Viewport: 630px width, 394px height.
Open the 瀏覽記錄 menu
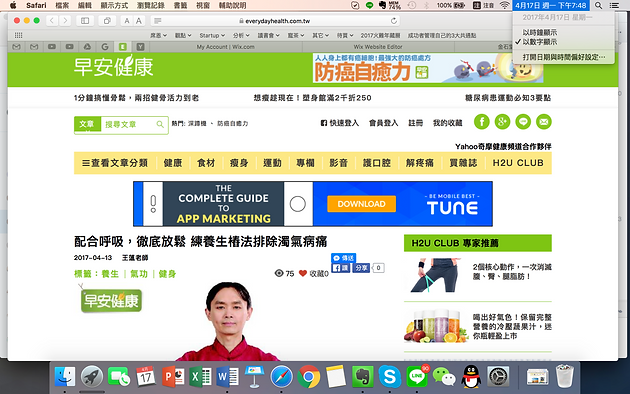tap(150, 6)
